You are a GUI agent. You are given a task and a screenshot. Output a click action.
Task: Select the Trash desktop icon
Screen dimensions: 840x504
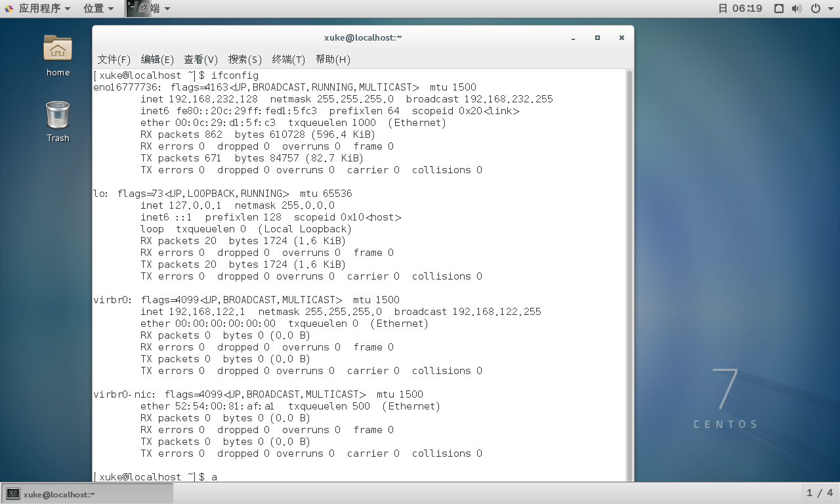click(x=58, y=121)
